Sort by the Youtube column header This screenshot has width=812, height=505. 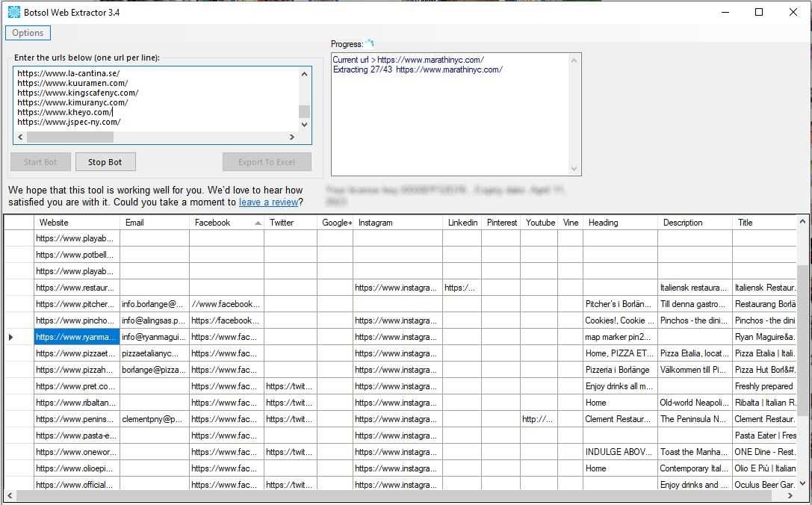tap(540, 223)
